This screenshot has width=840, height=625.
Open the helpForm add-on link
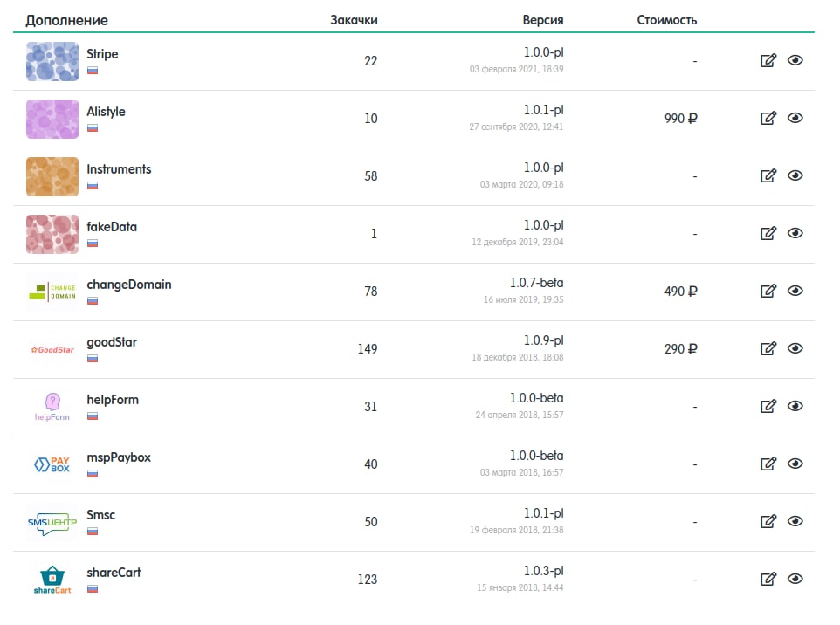click(113, 400)
